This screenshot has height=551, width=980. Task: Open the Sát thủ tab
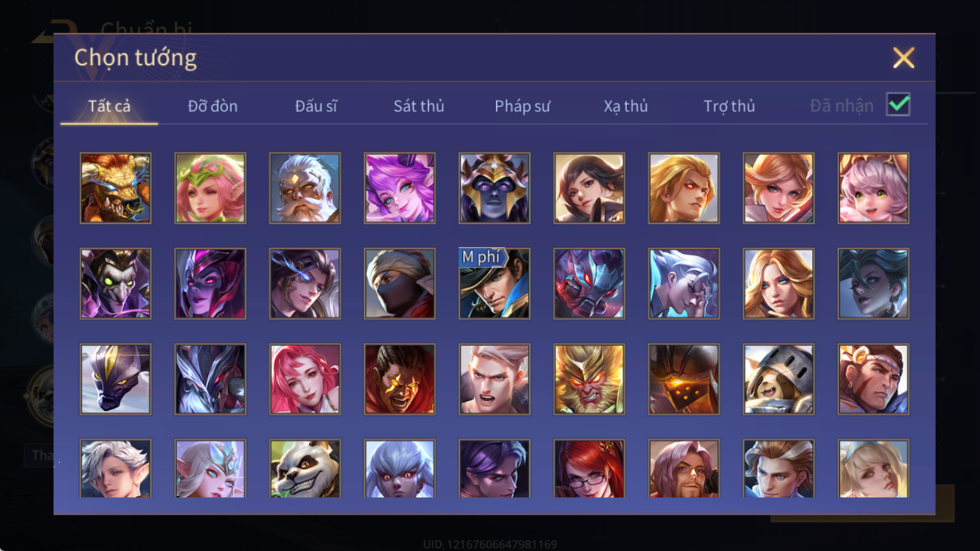(419, 106)
